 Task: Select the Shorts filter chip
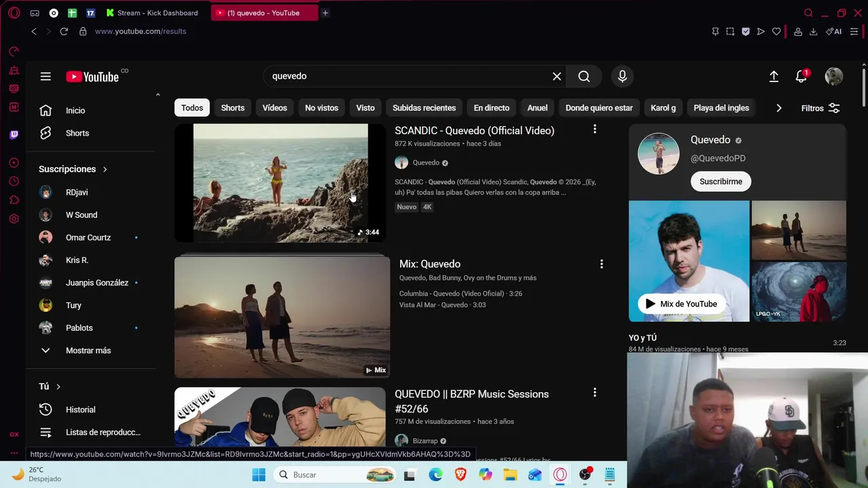233,108
